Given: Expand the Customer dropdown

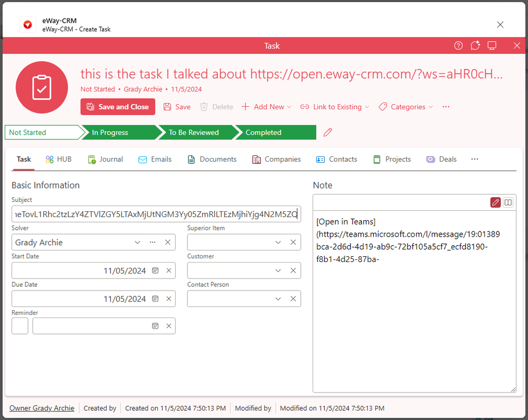Looking at the screenshot, I should point(278,270).
